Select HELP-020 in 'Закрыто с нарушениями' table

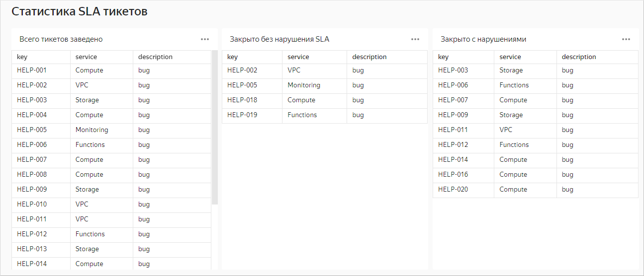(x=453, y=190)
